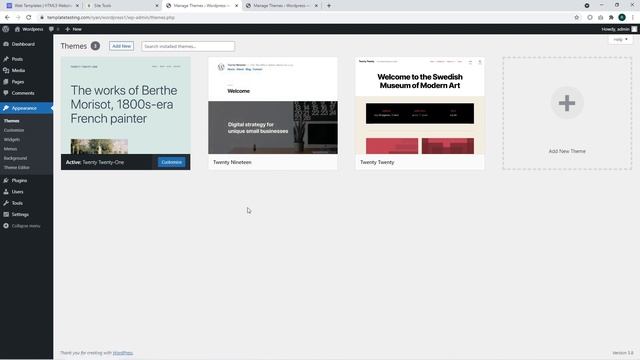This screenshot has height=360, width=640.
Task: Open the comments bubble in admin bar
Action: [54, 29]
